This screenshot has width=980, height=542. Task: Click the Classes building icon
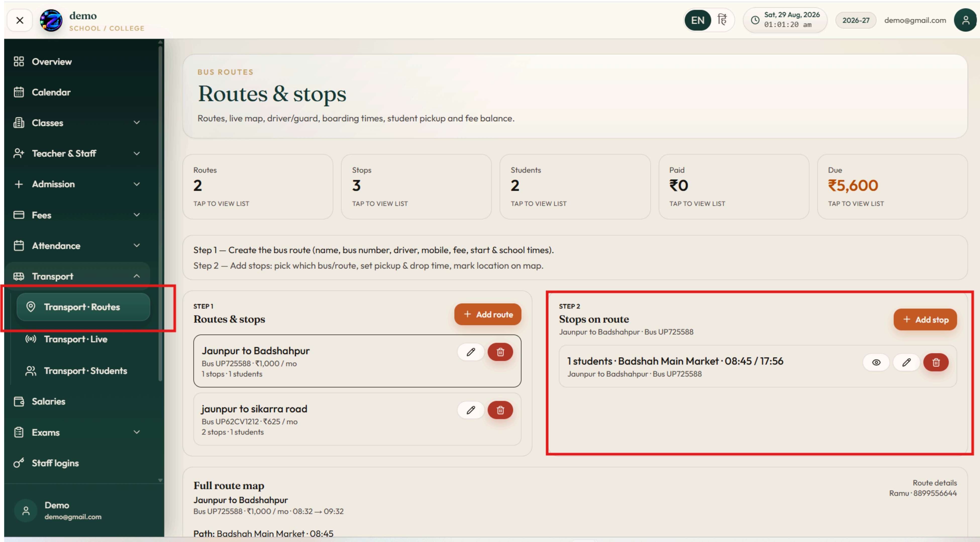(19, 123)
